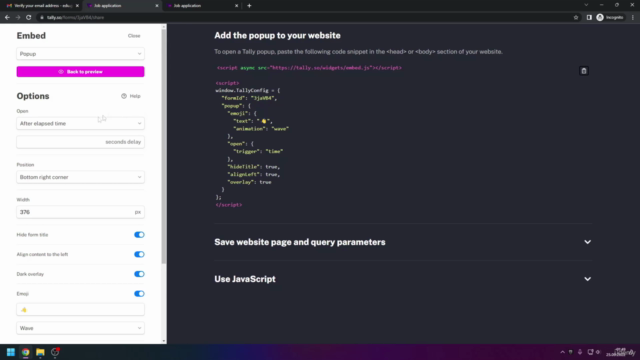Click Back to preview button
The image size is (640, 360).
point(80,72)
